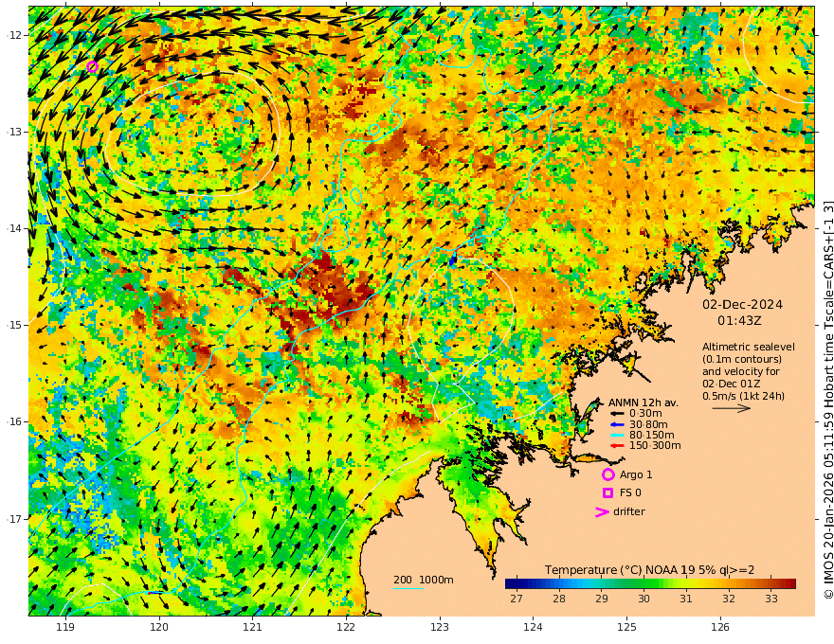The height and width of the screenshot is (644, 834).
Task: Click the black 0-30m legend arrow
Action: [617, 414]
